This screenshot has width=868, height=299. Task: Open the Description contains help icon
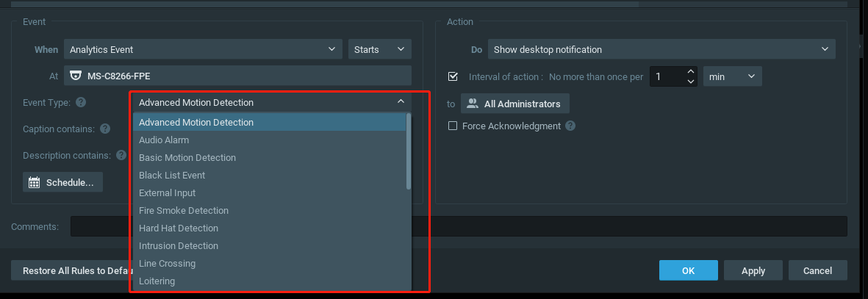(122, 155)
